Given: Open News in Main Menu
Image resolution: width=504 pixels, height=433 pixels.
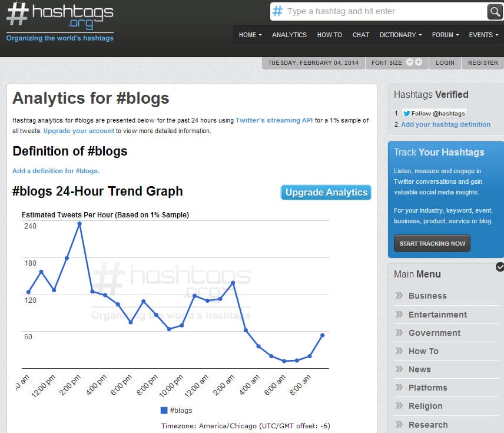Looking at the screenshot, I should coord(419,369).
